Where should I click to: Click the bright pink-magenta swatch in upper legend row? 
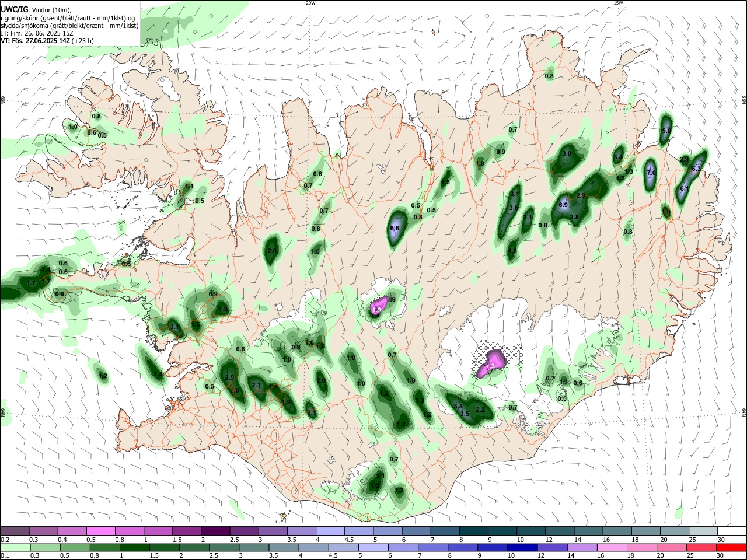[102, 531]
